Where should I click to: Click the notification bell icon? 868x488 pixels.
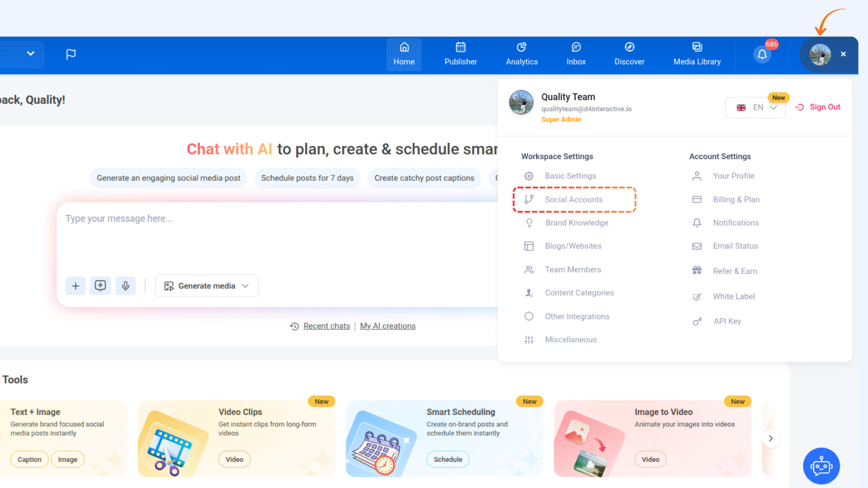(762, 55)
